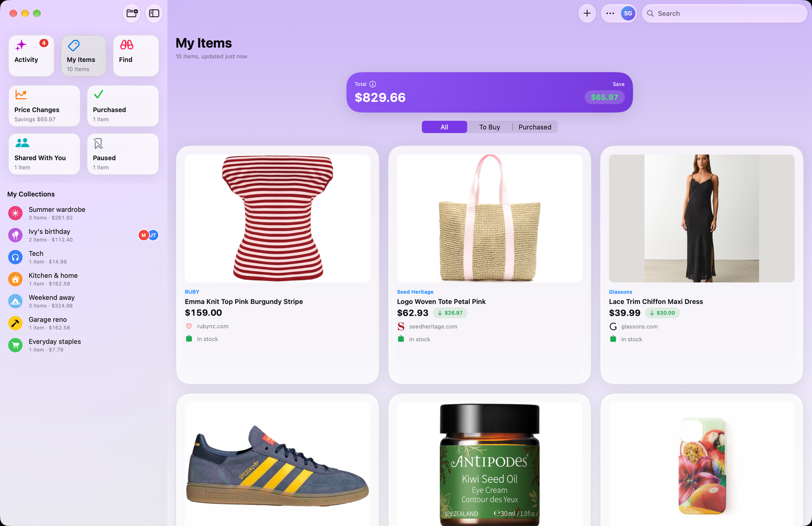The width and height of the screenshot is (812, 526).
Task: Select the My Items tile
Action: click(x=83, y=56)
